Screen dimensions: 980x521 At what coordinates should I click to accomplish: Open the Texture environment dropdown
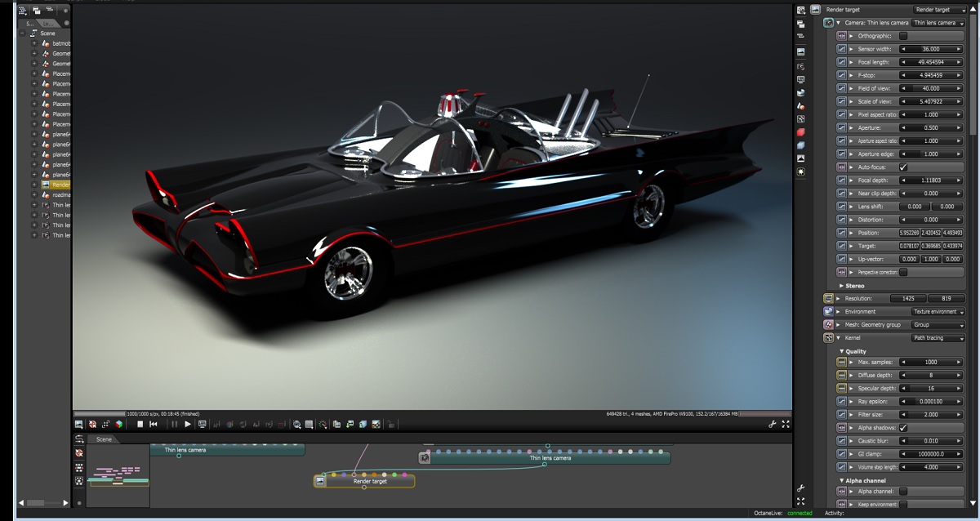click(x=938, y=311)
